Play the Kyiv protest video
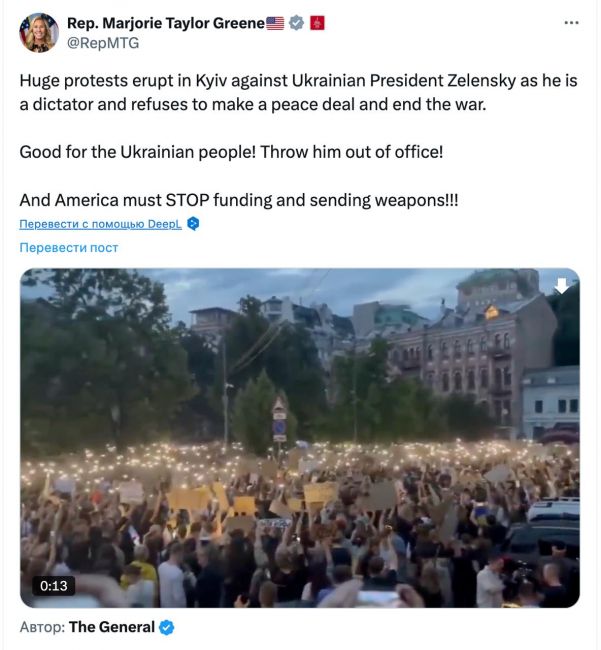 click(300, 438)
